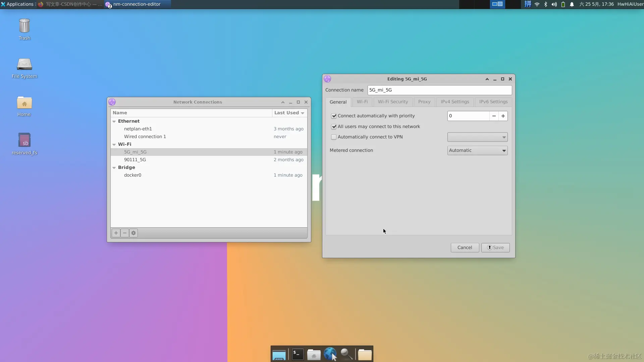The width and height of the screenshot is (644, 362).
Task: Open Metered connection Automatic dropdown
Action: click(x=477, y=150)
